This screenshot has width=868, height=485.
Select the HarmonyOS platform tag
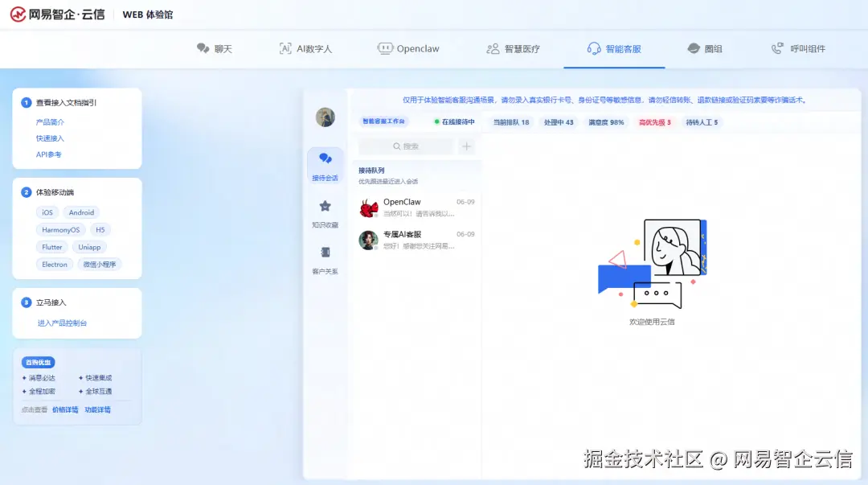[x=61, y=229]
